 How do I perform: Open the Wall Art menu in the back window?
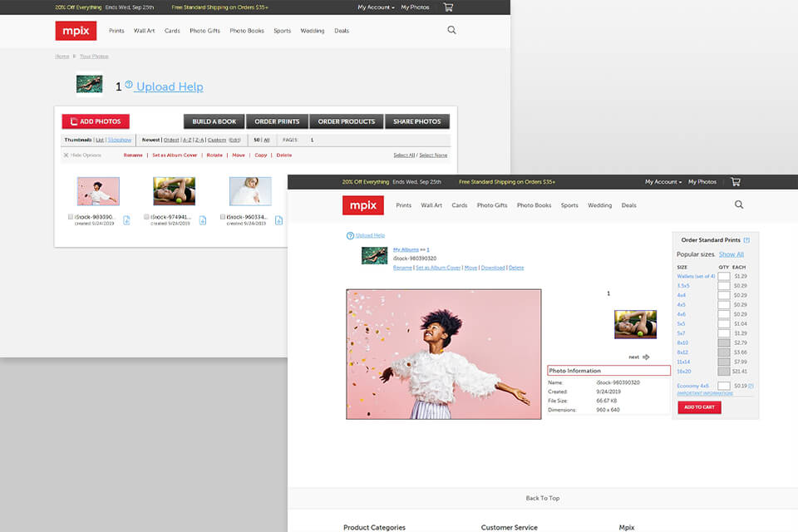coord(144,31)
